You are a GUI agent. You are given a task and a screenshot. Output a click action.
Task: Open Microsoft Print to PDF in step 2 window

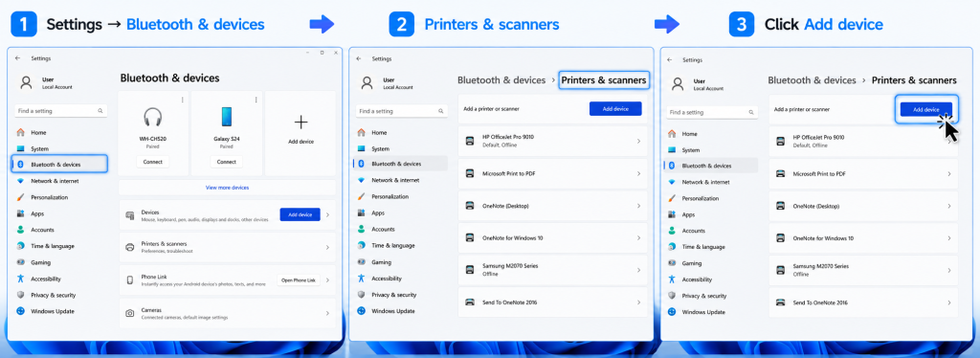tap(552, 173)
